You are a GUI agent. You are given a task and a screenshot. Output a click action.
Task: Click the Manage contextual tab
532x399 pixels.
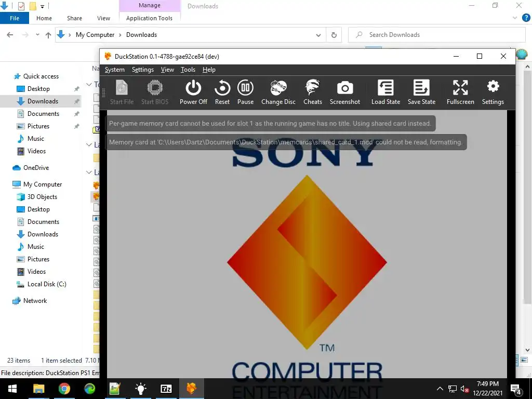pyautogui.click(x=149, y=5)
